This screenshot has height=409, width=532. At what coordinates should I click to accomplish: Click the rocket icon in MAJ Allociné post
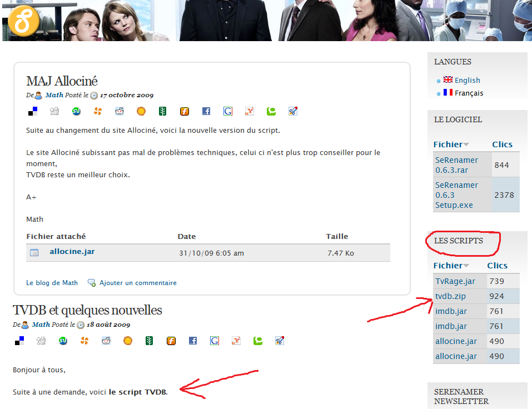[293, 111]
